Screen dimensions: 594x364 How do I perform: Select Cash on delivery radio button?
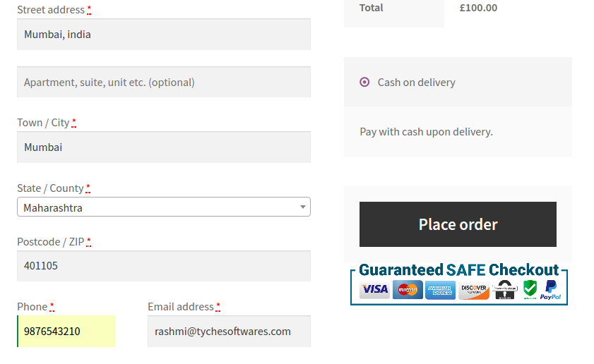tap(364, 82)
